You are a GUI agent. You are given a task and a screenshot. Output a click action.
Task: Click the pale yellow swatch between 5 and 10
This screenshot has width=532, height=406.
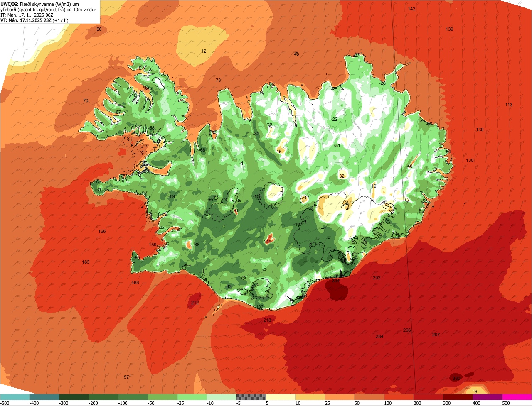[281, 397]
